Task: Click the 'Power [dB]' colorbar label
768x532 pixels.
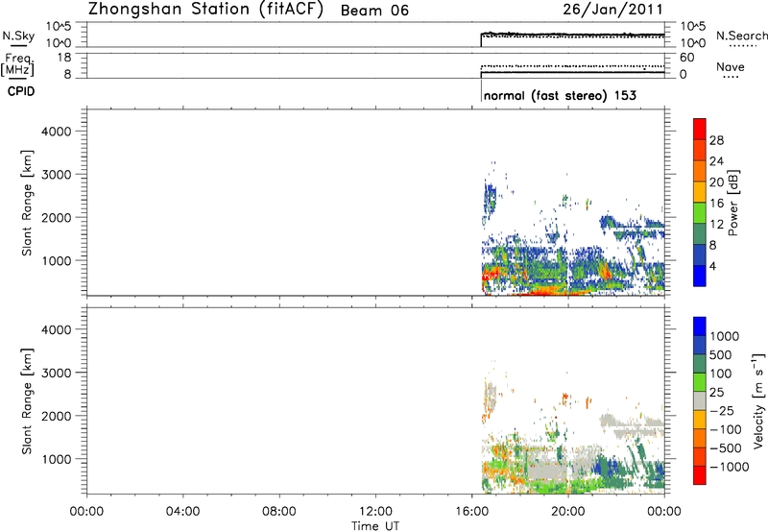Action: (x=732, y=203)
